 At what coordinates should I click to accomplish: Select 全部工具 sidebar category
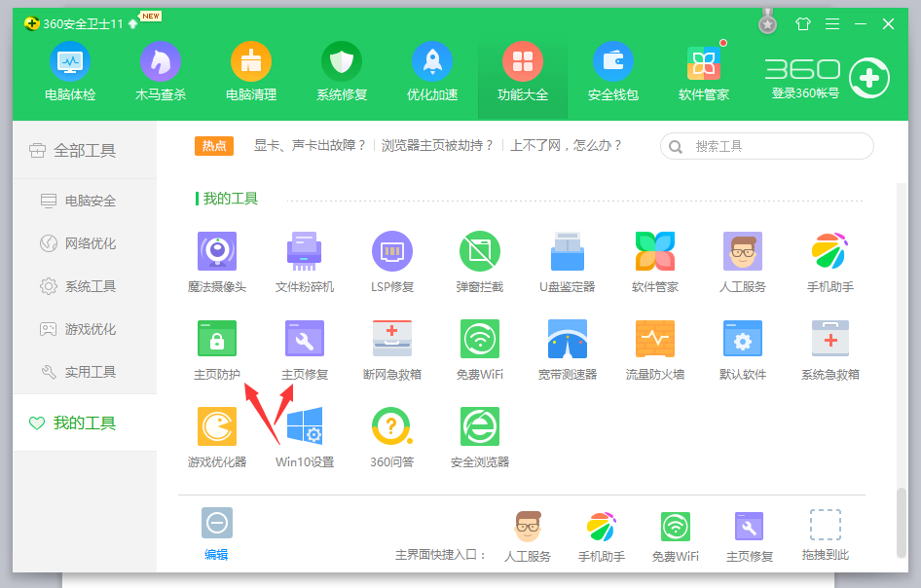[85, 150]
